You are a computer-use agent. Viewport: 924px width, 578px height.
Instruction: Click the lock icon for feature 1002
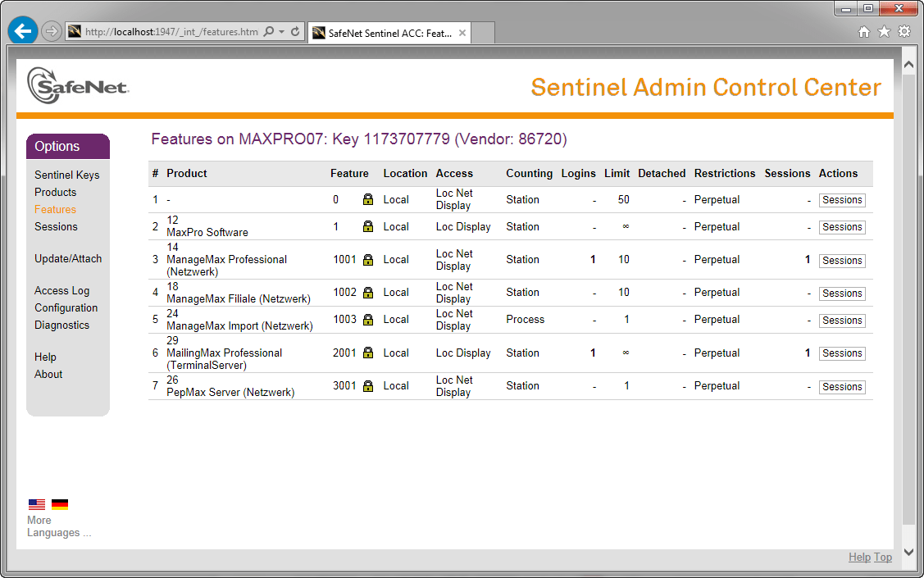(x=367, y=292)
